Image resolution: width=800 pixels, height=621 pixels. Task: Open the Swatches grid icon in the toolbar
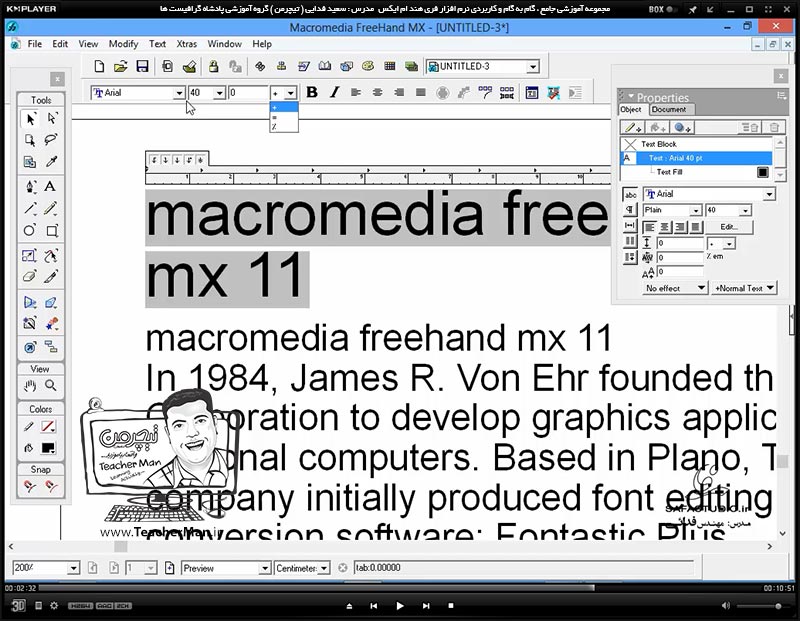tap(390, 66)
